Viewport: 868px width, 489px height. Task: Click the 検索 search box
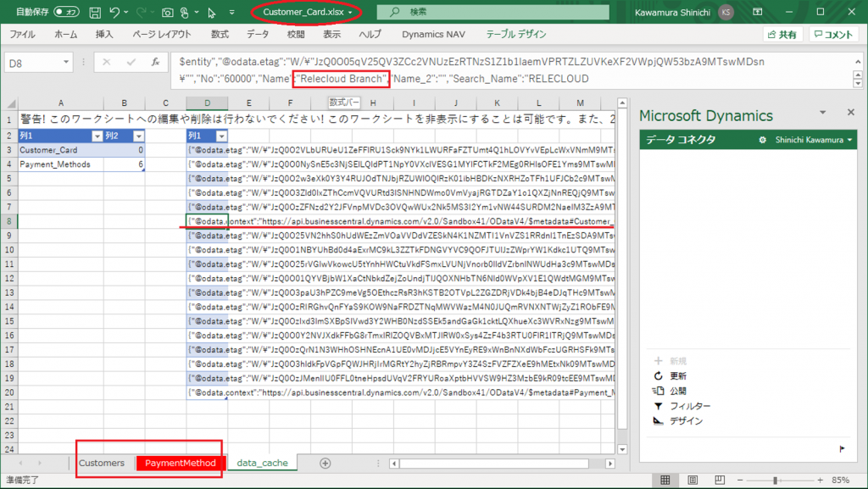point(492,12)
